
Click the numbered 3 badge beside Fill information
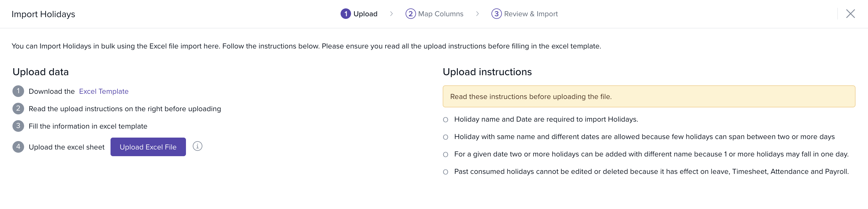coord(18,126)
